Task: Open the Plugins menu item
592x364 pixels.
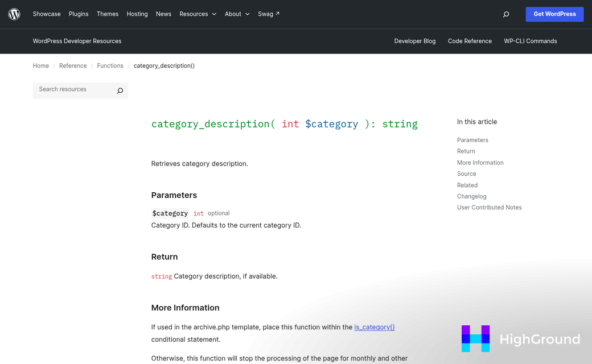Action: (79, 14)
